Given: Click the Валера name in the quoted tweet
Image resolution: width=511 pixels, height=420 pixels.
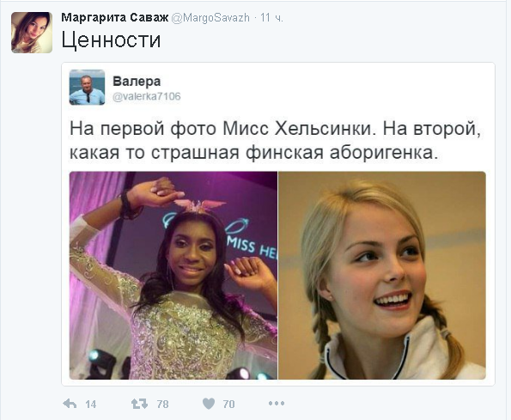Looking at the screenshot, I should point(137,81).
